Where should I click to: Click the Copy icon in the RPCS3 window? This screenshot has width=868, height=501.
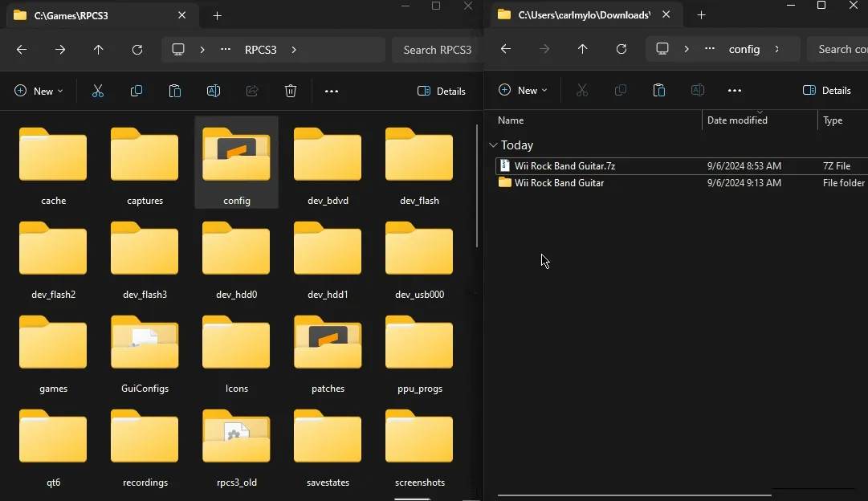coord(137,91)
